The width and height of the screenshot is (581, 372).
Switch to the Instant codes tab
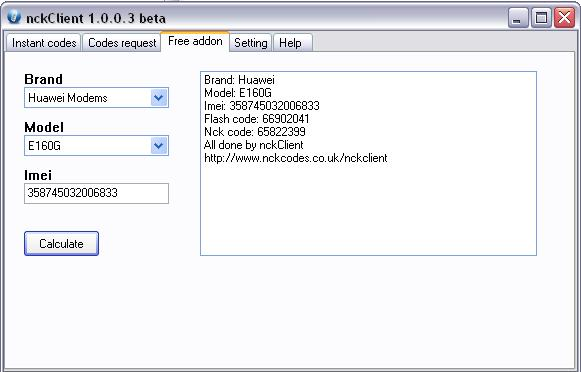[44, 43]
